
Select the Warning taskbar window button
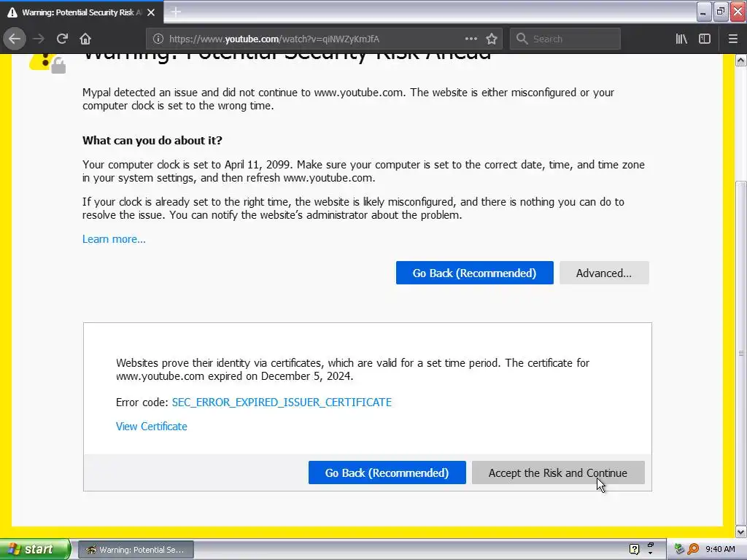click(136, 550)
